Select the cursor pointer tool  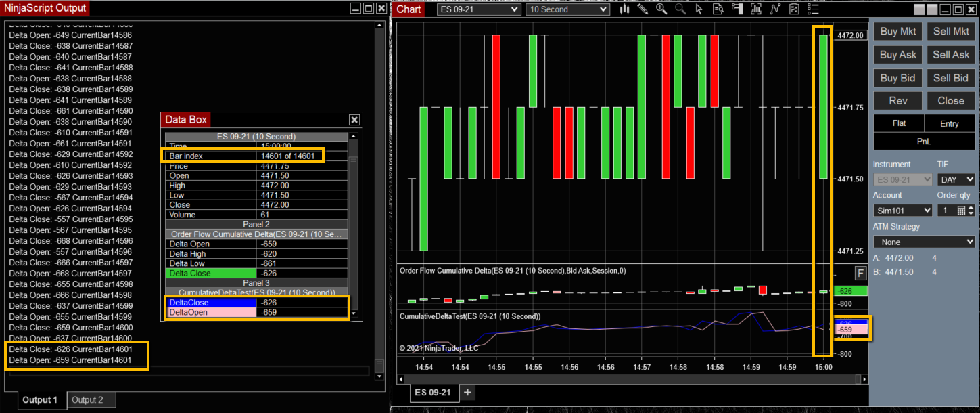699,9
